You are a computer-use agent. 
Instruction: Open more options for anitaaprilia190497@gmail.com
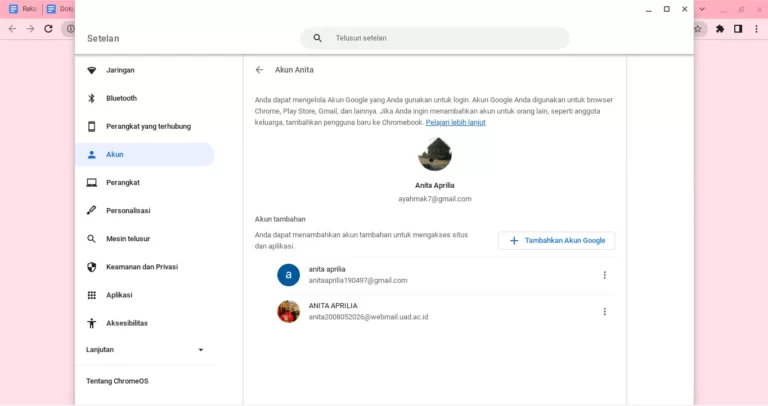point(604,275)
